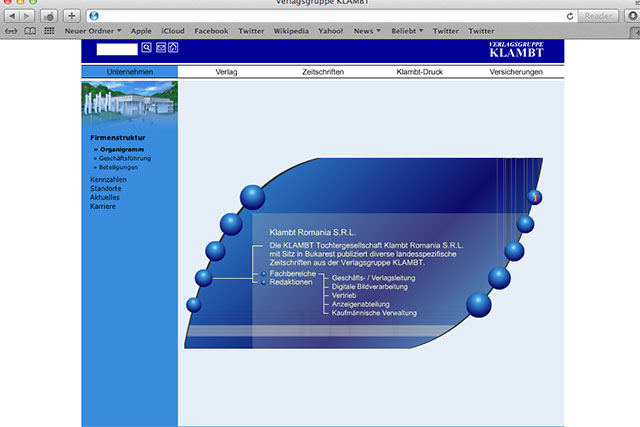Open the Geschäftsführung sidebar link
Image resolution: width=640 pixels, height=427 pixels.
click(x=125, y=158)
